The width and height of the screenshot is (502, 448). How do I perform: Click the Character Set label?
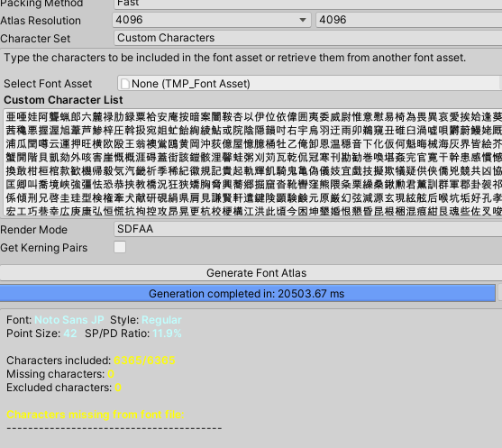coord(35,39)
